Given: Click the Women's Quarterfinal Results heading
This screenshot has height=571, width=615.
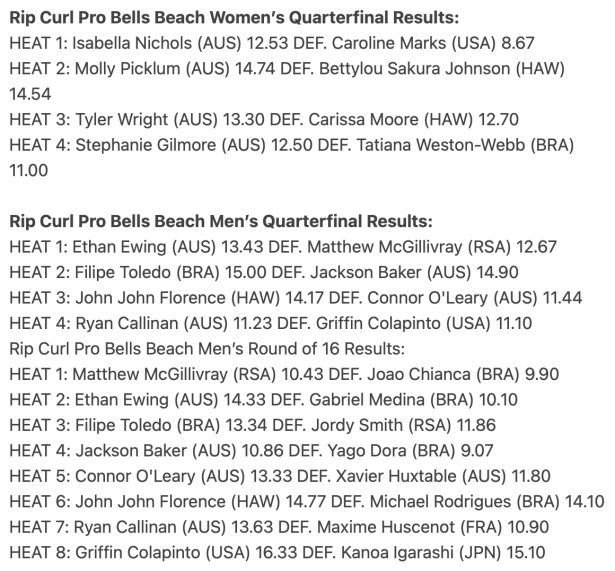Looking at the screenshot, I should coord(234,18).
